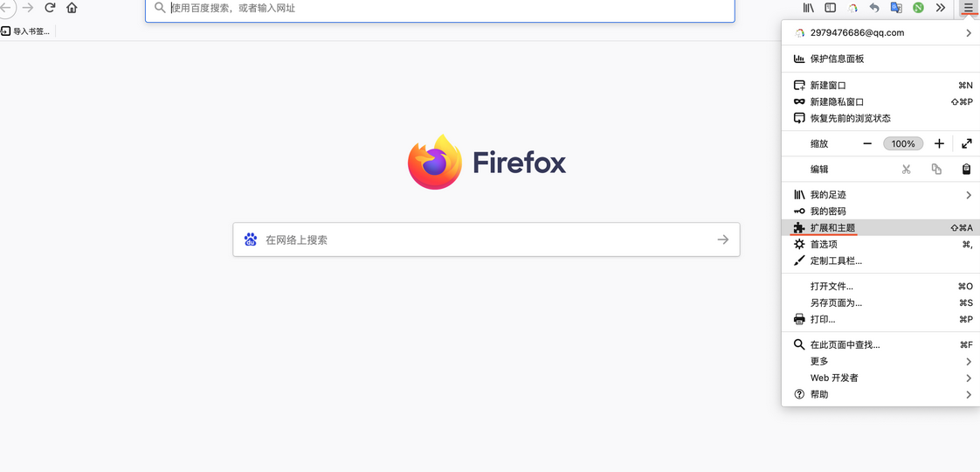980x472 pixels.
Task: Close the hamburger application menu button
Action: (x=968, y=8)
